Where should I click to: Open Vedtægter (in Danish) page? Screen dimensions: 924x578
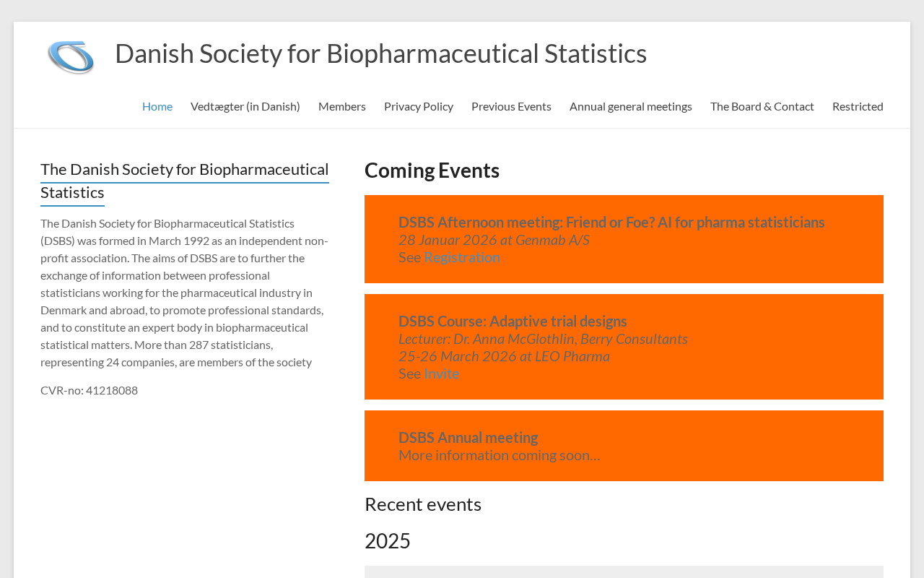[x=245, y=106]
